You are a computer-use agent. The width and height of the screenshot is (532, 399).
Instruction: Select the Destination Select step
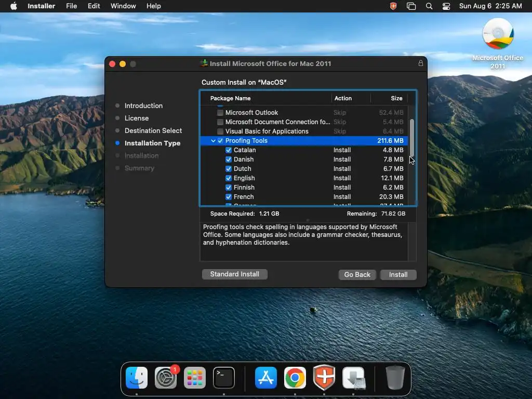click(153, 130)
